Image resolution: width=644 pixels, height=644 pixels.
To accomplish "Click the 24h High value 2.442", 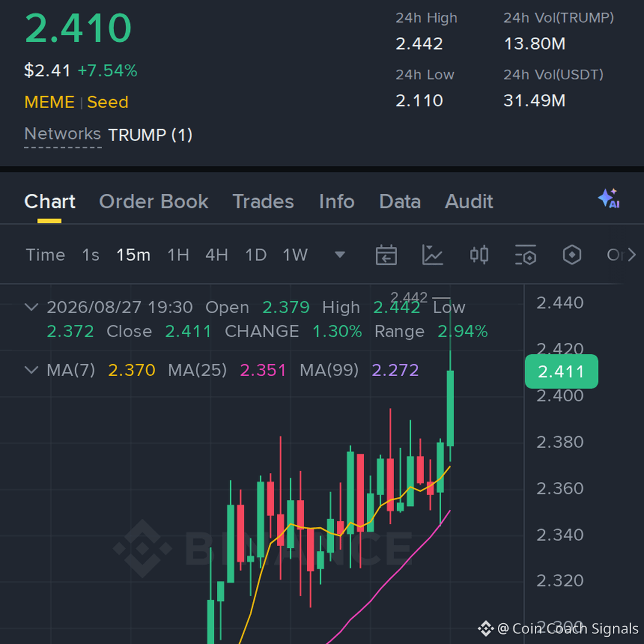I will point(419,44).
